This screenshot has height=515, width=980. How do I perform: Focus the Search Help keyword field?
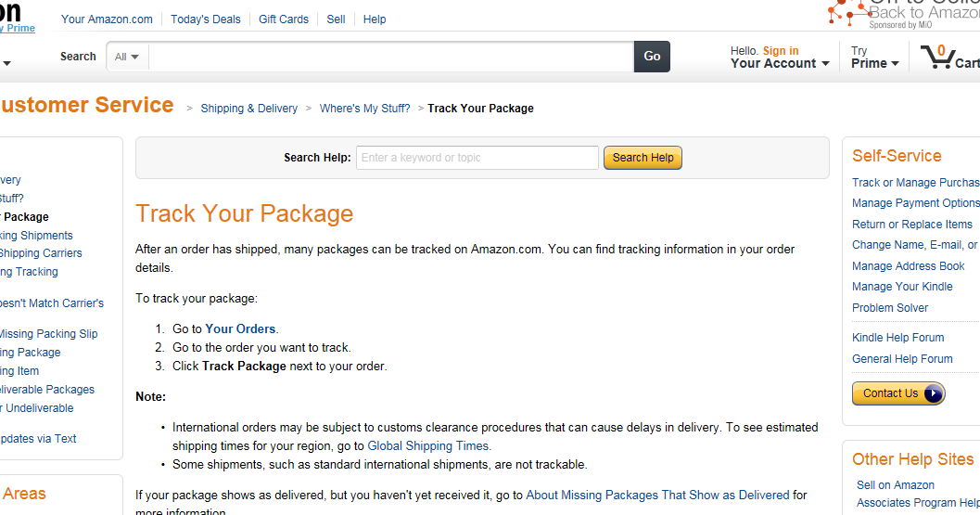(x=477, y=158)
